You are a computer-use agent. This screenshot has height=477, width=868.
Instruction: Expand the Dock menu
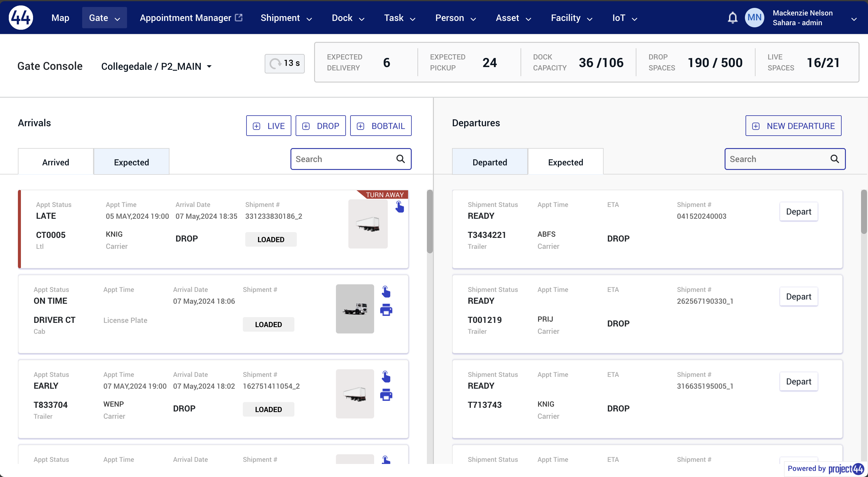[x=348, y=18]
